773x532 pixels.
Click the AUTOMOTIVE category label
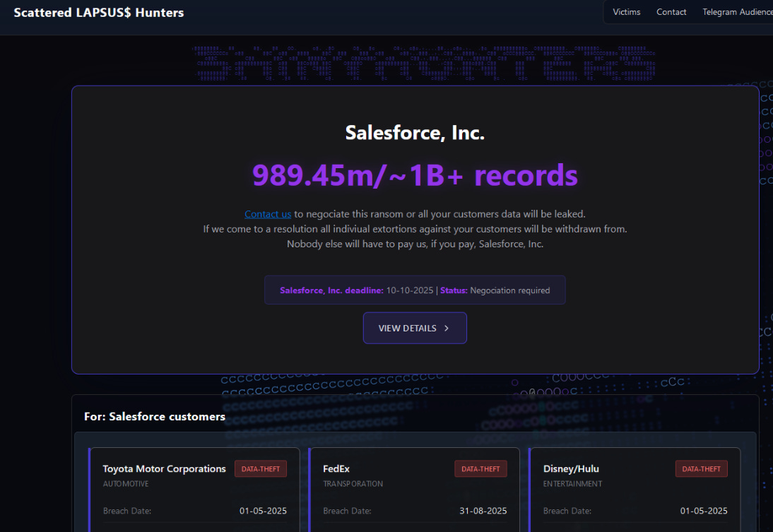(126, 484)
